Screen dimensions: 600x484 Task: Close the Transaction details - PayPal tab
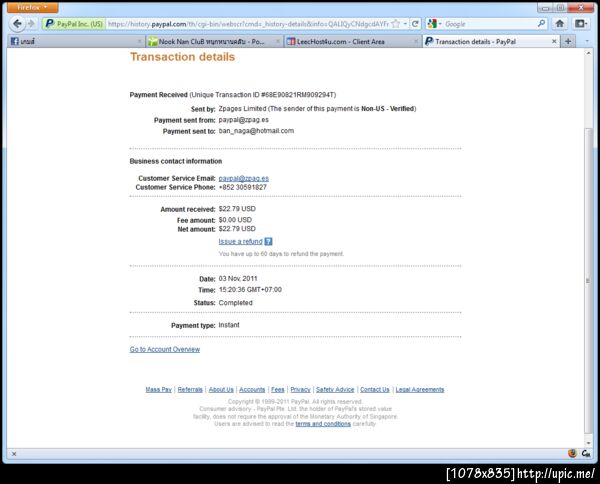(554, 41)
